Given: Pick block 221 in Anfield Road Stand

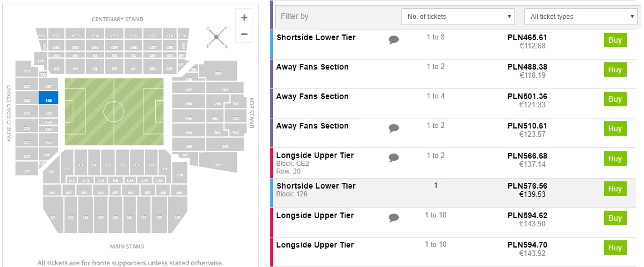Looking at the screenshot, I should 27,171.
